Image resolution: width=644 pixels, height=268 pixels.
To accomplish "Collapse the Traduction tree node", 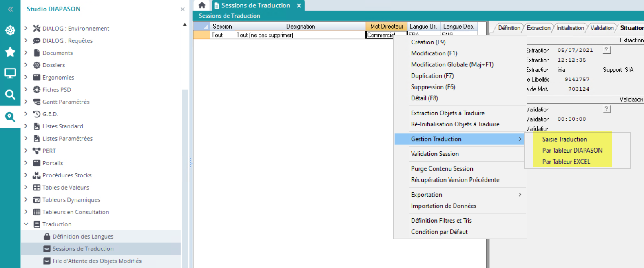I will [26, 224].
